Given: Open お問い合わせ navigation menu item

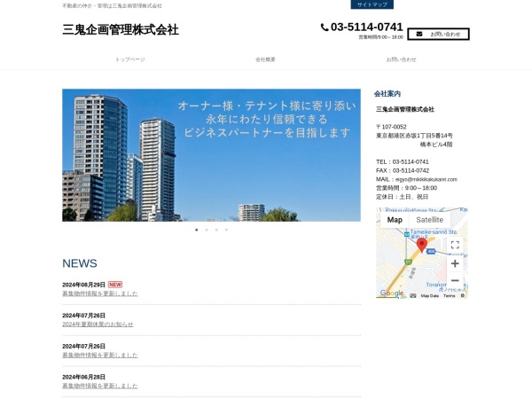Looking at the screenshot, I should point(401,59).
